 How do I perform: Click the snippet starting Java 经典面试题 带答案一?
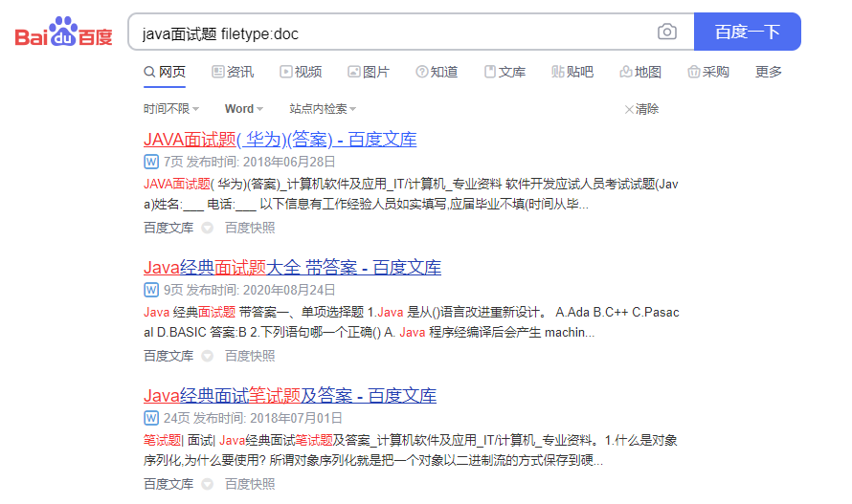pos(412,322)
